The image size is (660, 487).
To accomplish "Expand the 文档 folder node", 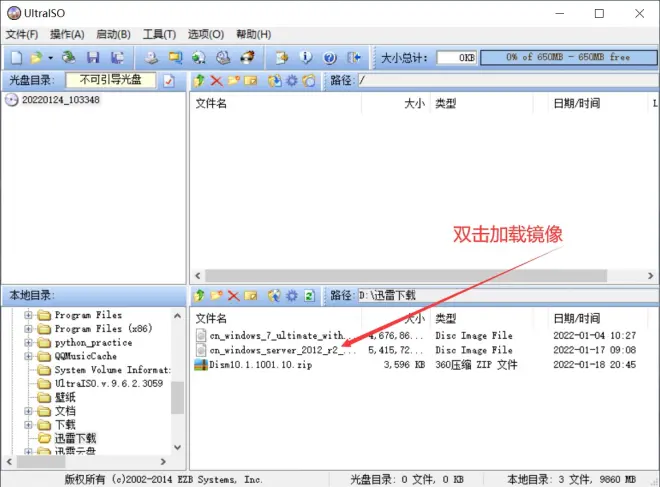I will [x=28, y=411].
